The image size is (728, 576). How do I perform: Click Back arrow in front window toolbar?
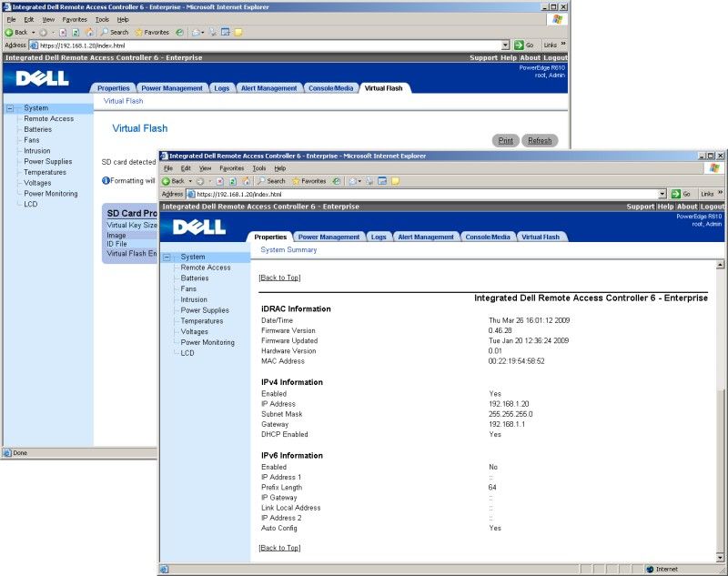pos(166,181)
